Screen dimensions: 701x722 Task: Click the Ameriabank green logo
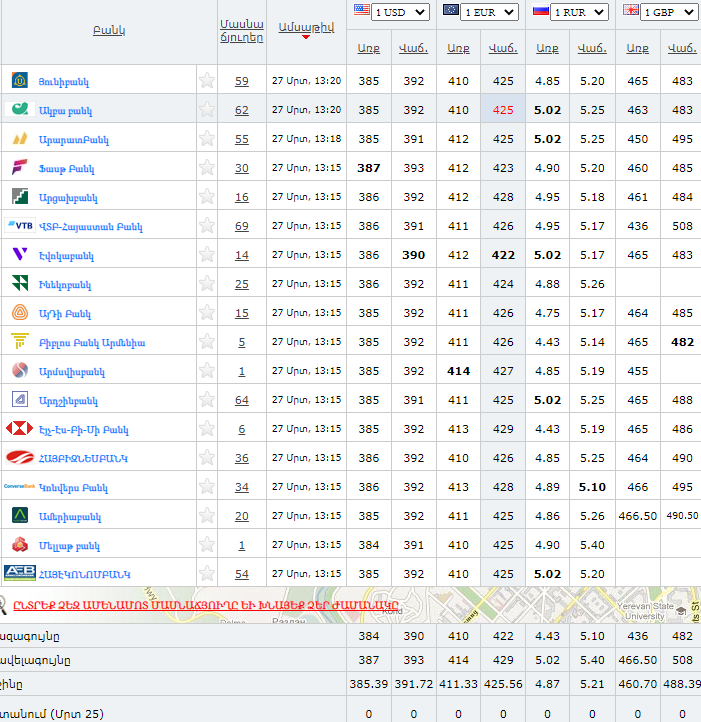(x=20, y=515)
